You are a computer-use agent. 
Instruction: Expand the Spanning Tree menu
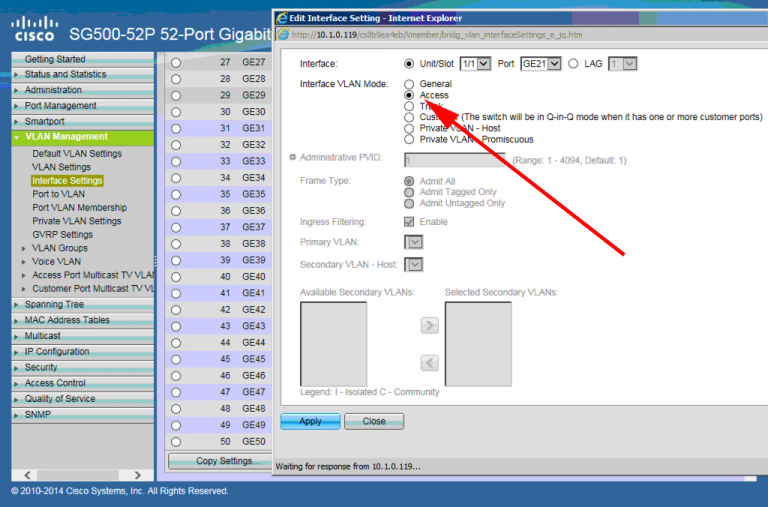pyautogui.click(x=16, y=305)
